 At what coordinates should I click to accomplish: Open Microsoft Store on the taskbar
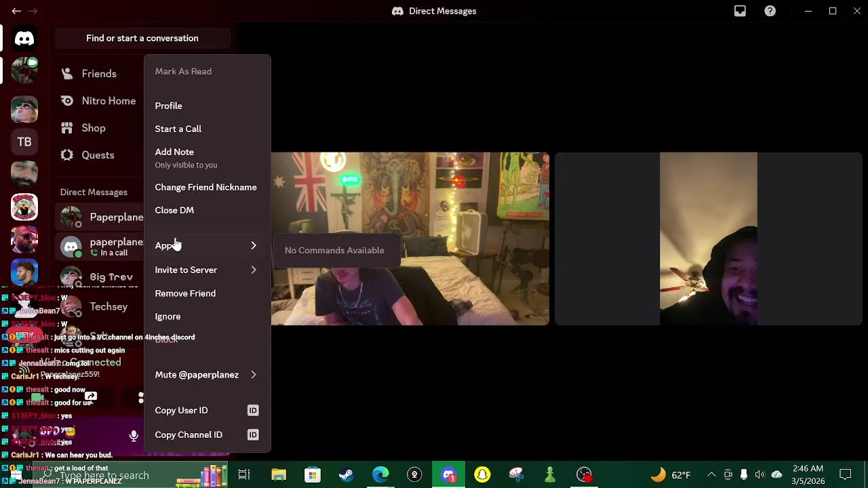(313, 474)
